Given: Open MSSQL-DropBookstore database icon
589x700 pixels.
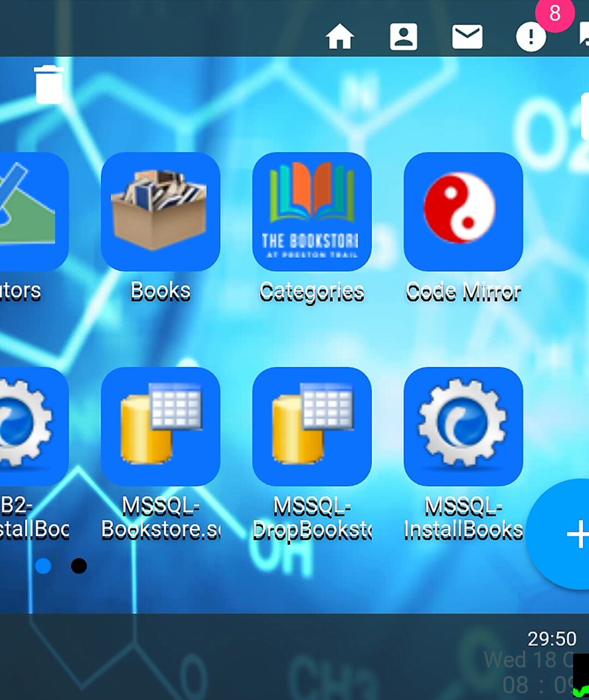Looking at the screenshot, I should coord(312,426).
